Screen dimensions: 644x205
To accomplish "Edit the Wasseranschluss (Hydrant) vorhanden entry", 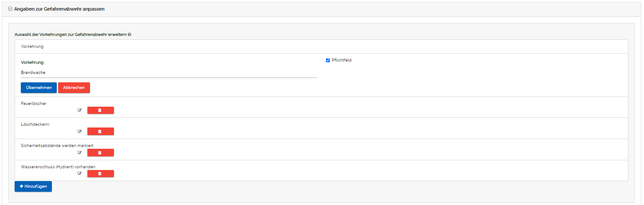I will 80,174.
